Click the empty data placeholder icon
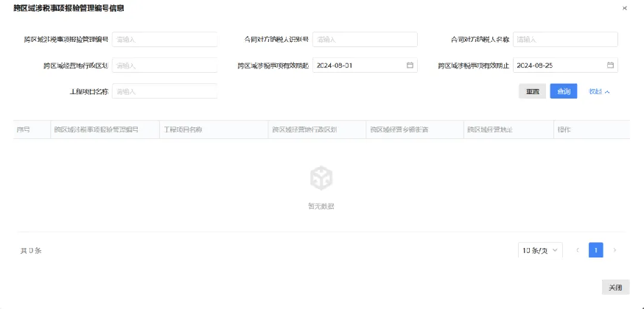 (321, 177)
